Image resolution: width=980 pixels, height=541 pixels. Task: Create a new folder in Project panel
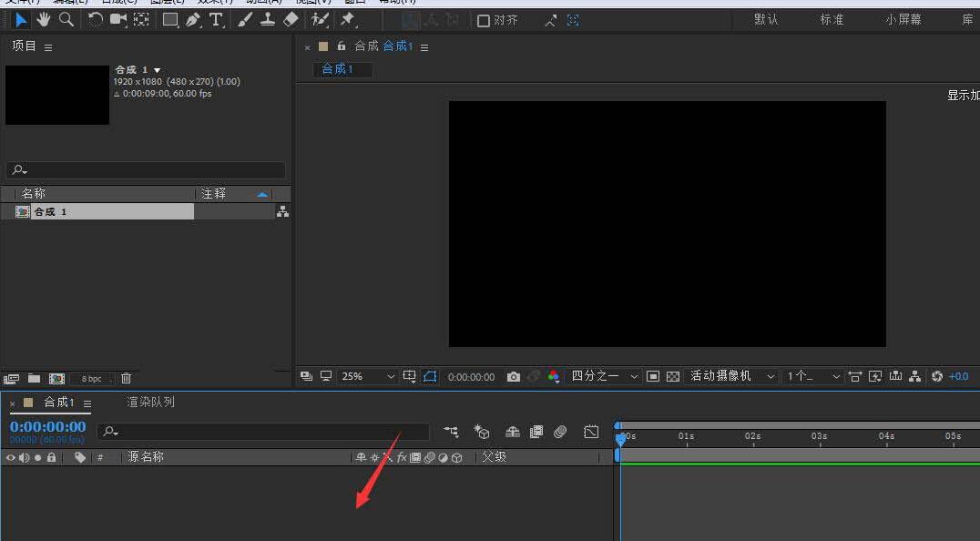coord(35,378)
